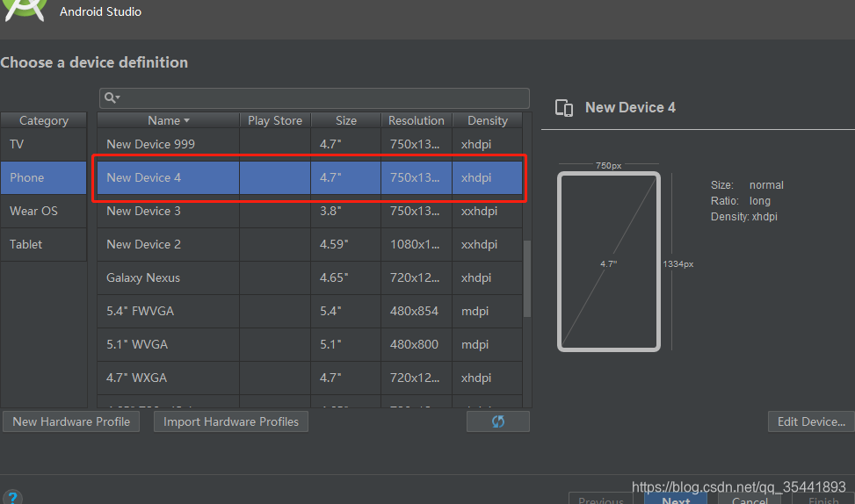
Task: Click the Play Store column header
Action: coord(275,120)
